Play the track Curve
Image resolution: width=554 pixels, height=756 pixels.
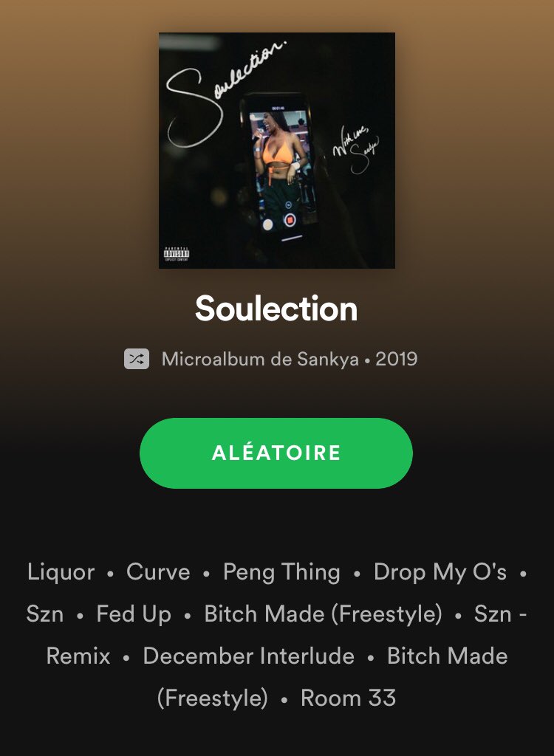[158, 572]
